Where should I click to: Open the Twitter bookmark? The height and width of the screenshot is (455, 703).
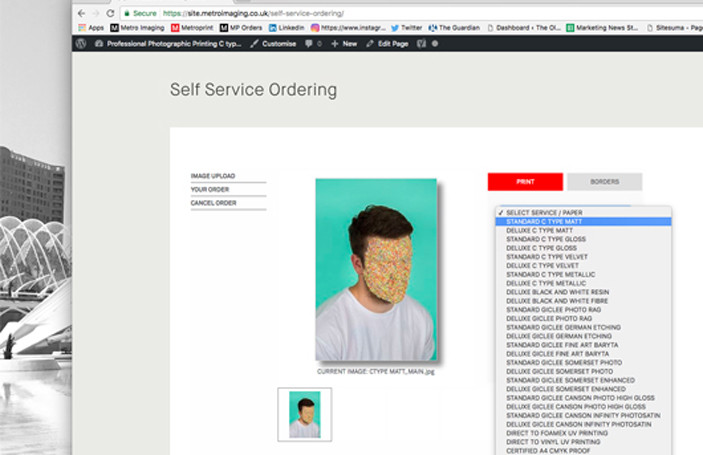(x=407, y=28)
